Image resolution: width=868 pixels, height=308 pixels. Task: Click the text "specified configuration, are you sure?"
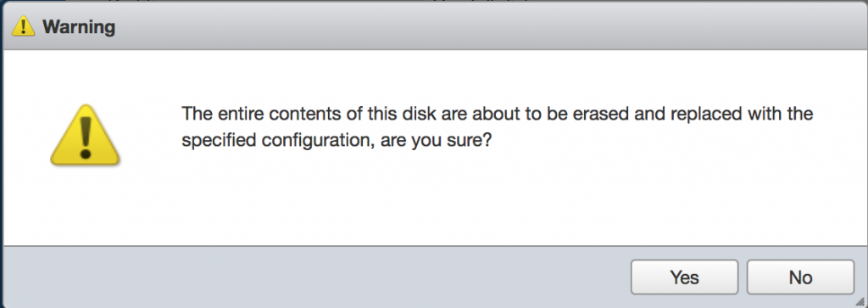coord(337,141)
